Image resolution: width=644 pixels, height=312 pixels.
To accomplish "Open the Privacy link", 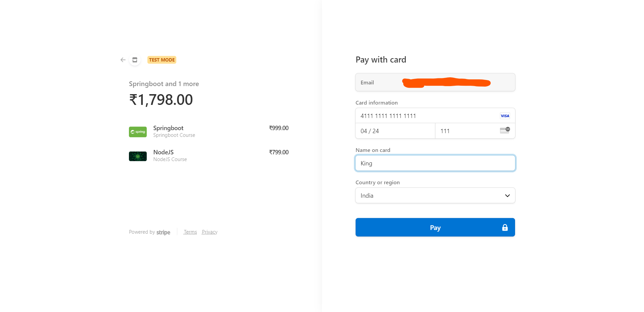I will click(x=210, y=232).
